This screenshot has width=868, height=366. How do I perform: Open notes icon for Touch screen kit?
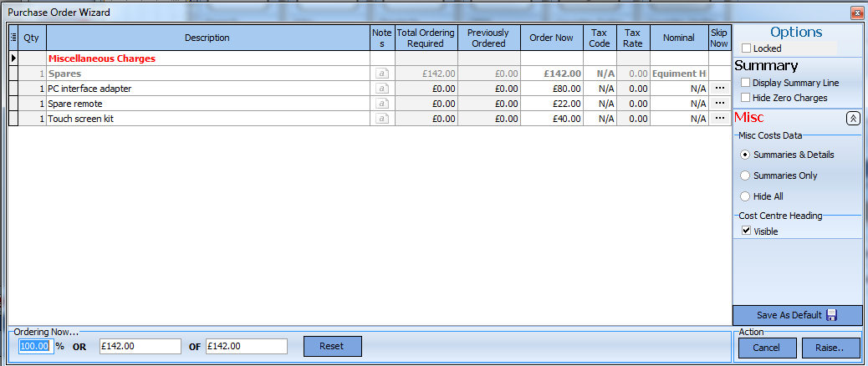[382, 119]
